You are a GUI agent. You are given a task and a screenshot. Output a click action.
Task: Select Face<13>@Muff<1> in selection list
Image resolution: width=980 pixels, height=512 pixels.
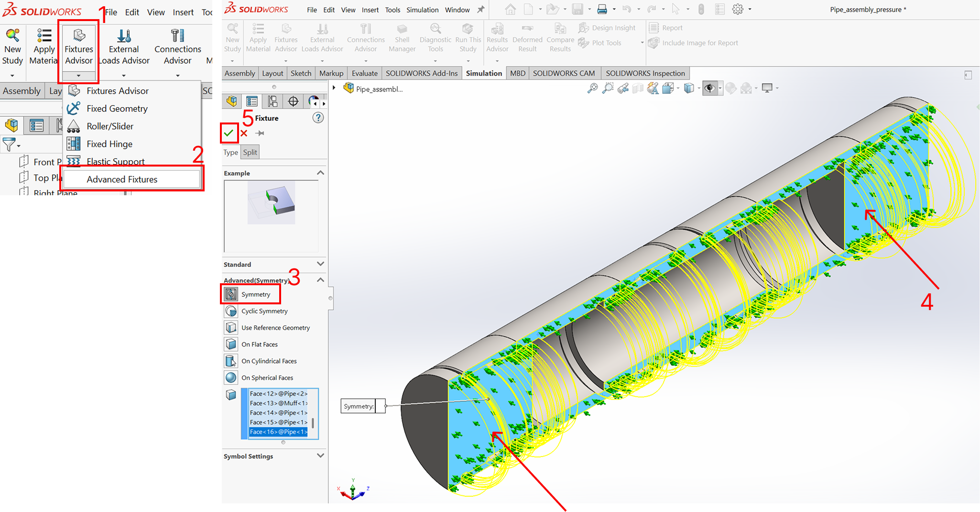coord(278,403)
